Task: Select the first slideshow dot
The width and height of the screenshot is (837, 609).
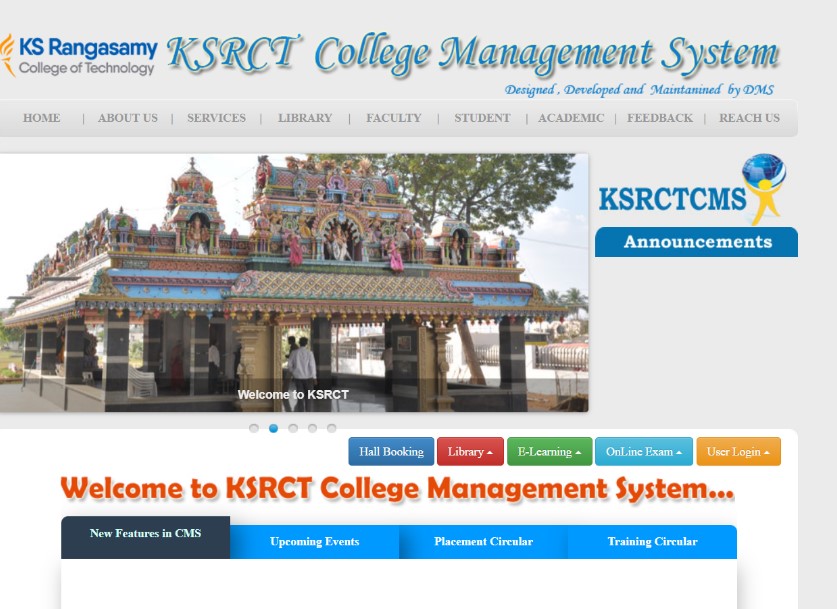Action: click(254, 428)
